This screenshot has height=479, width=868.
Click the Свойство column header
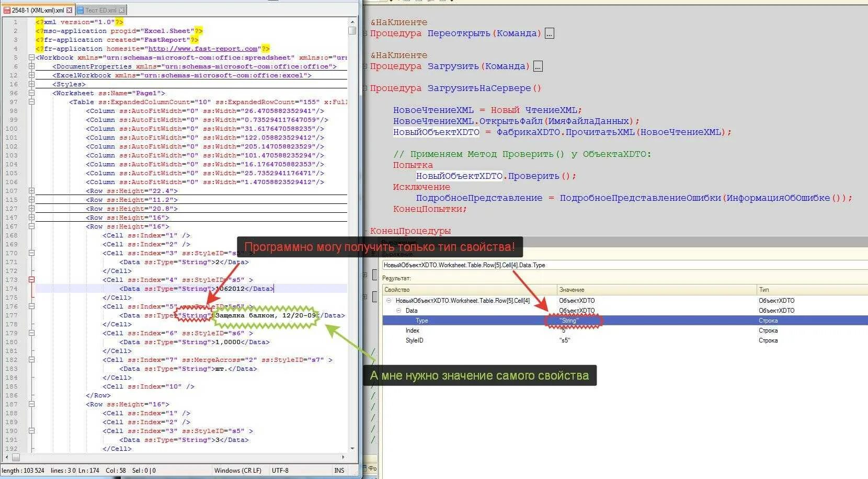click(x=470, y=290)
